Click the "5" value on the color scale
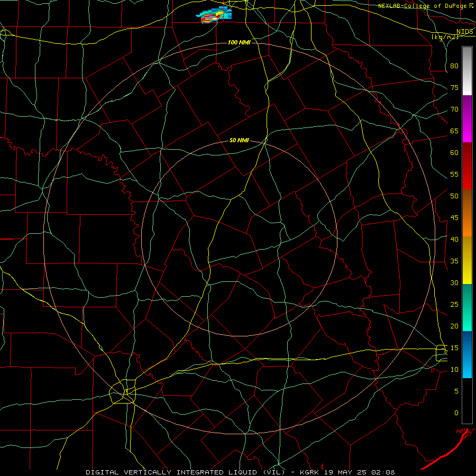 (x=456, y=391)
